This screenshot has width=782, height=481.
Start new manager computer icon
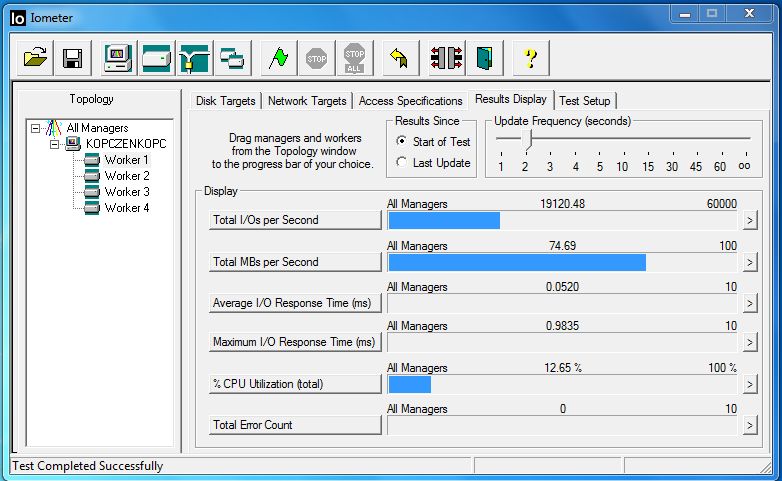click(118, 58)
